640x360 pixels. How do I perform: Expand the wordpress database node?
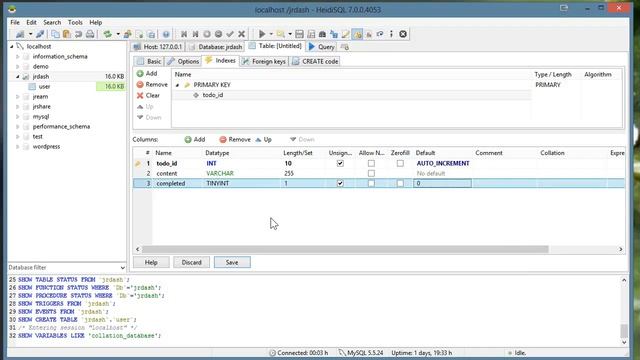pos(18,147)
